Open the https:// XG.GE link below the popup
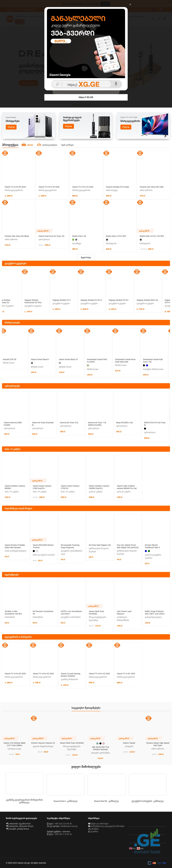 [86, 97]
